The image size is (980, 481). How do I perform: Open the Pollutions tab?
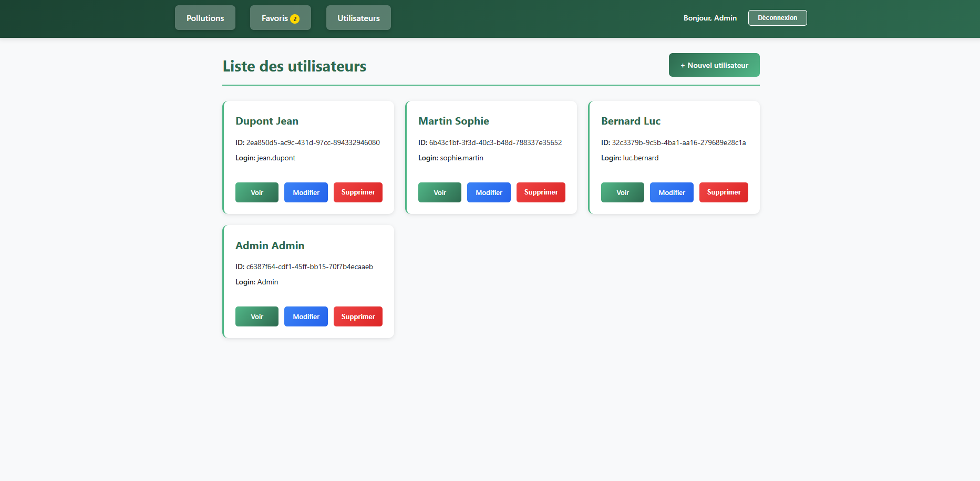tap(205, 18)
